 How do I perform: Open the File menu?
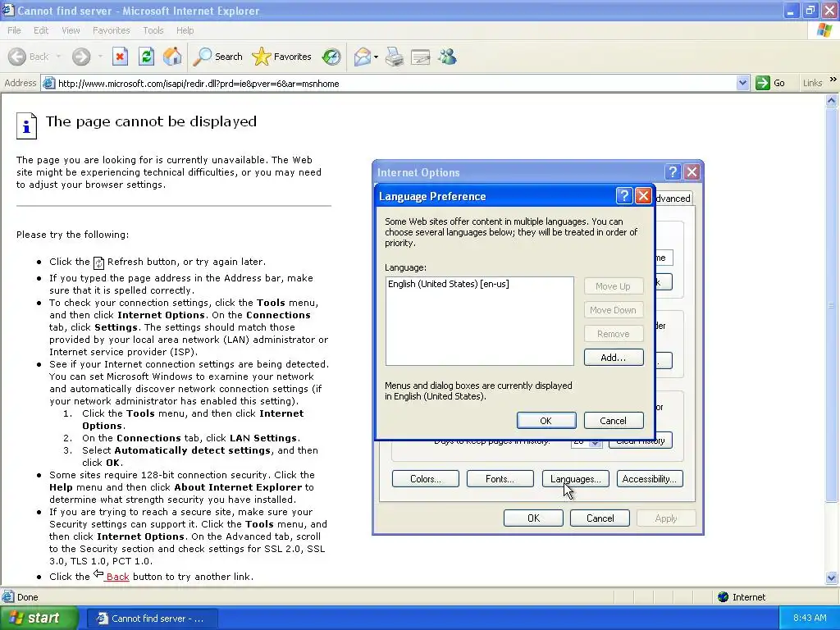coord(14,30)
